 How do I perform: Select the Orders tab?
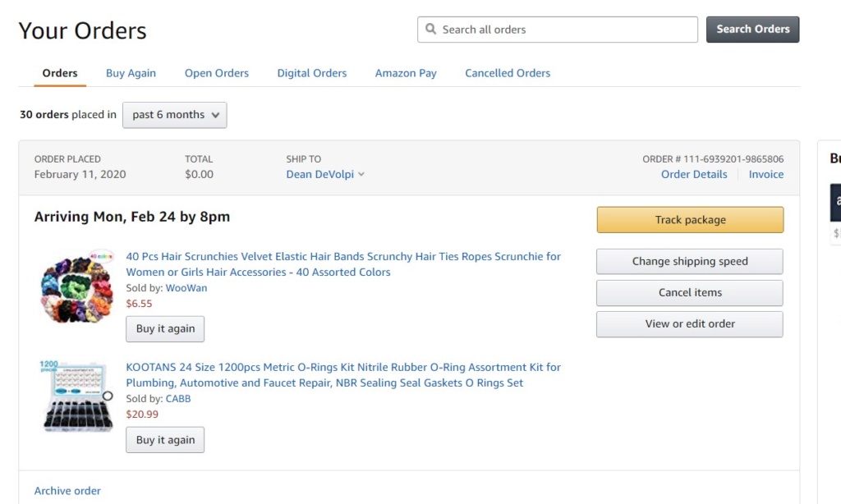point(60,73)
